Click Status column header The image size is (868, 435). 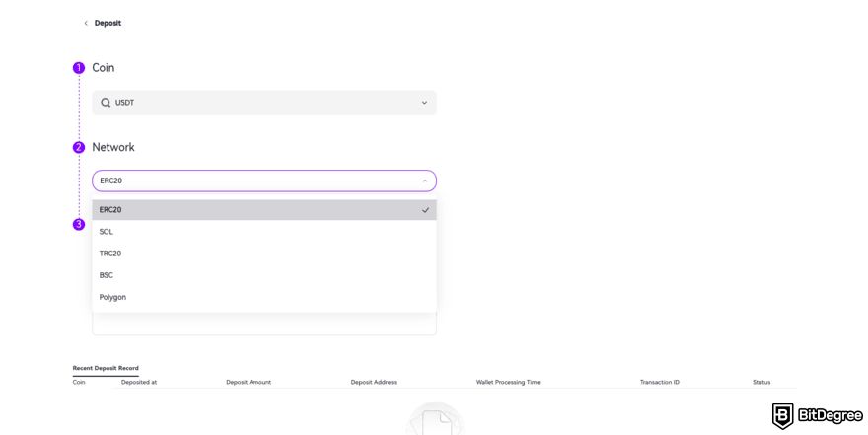(761, 382)
